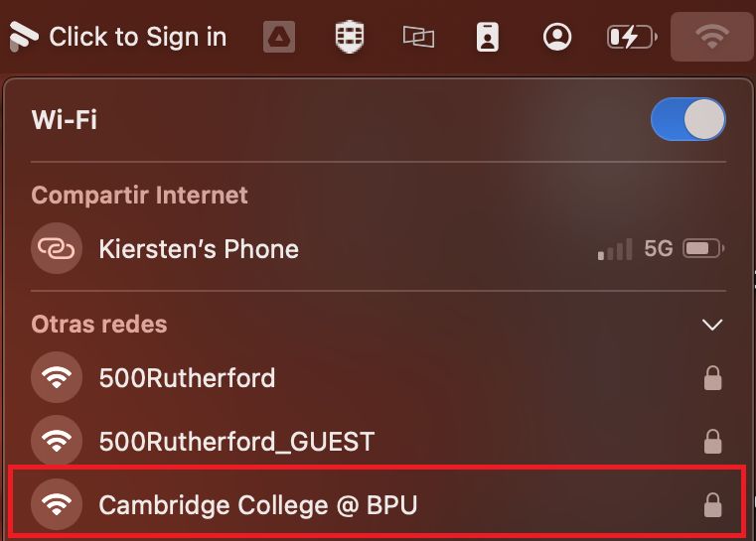Click the 5G signal indicator for Kiersten's Phone
Viewport: 756px width, 541px height.
tap(658, 248)
